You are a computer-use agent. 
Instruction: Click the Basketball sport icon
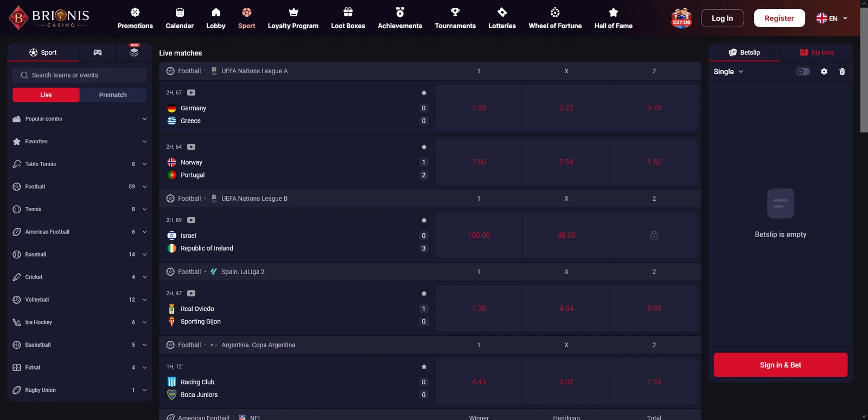click(17, 345)
